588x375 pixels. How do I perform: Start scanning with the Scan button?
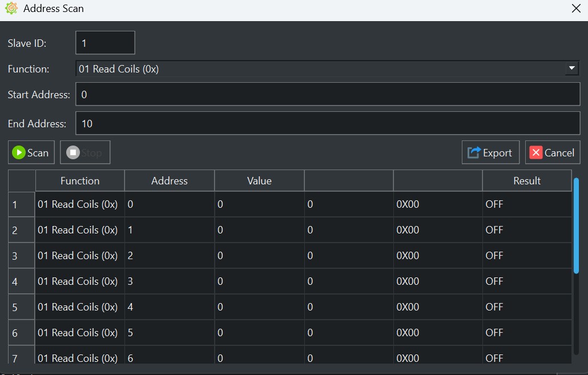coord(31,152)
